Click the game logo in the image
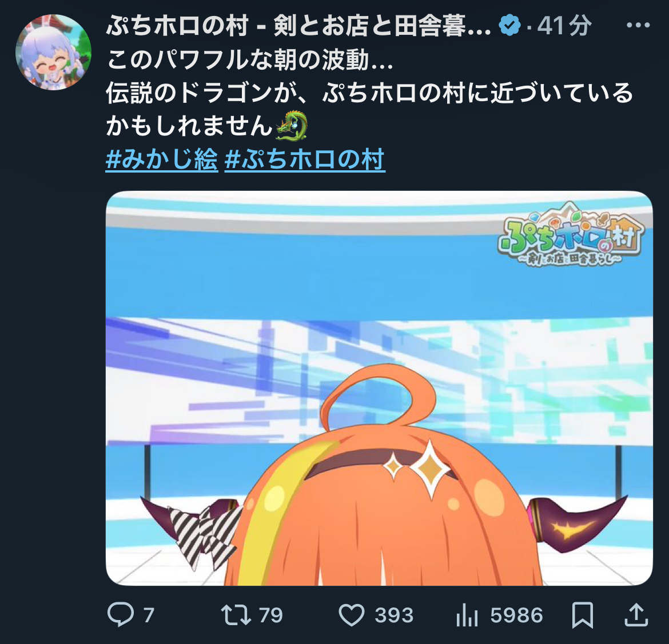669x644 pixels. [x=571, y=234]
